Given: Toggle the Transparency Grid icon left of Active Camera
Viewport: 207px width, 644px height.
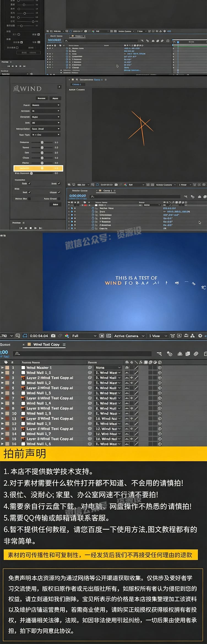Looking at the screenshot, I should pyautogui.click(x=109, y=336).
